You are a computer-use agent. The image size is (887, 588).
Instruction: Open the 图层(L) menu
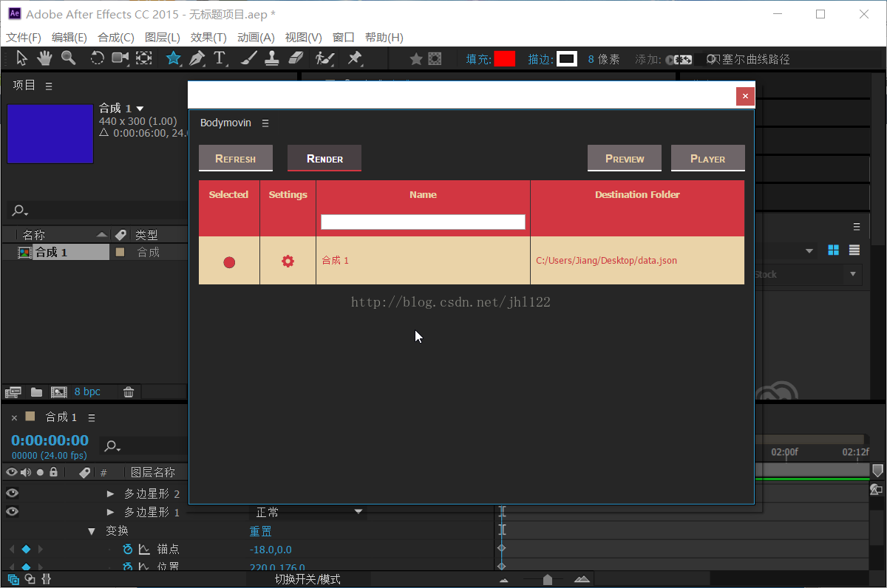[163, 37]
